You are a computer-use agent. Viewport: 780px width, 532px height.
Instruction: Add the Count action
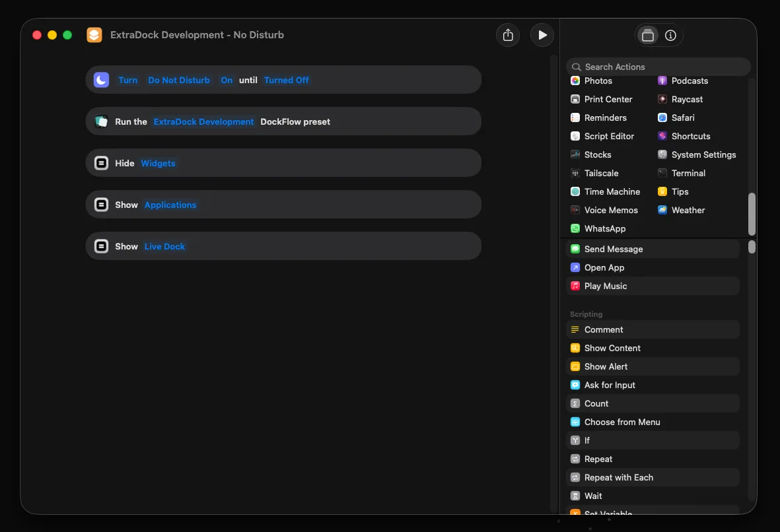[653, 403]
